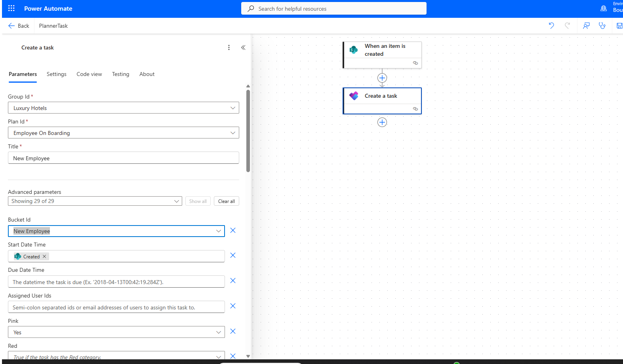Click the search for helpful resources box
The height and width of the screenshot is (364, 623).
coord(334,8)
